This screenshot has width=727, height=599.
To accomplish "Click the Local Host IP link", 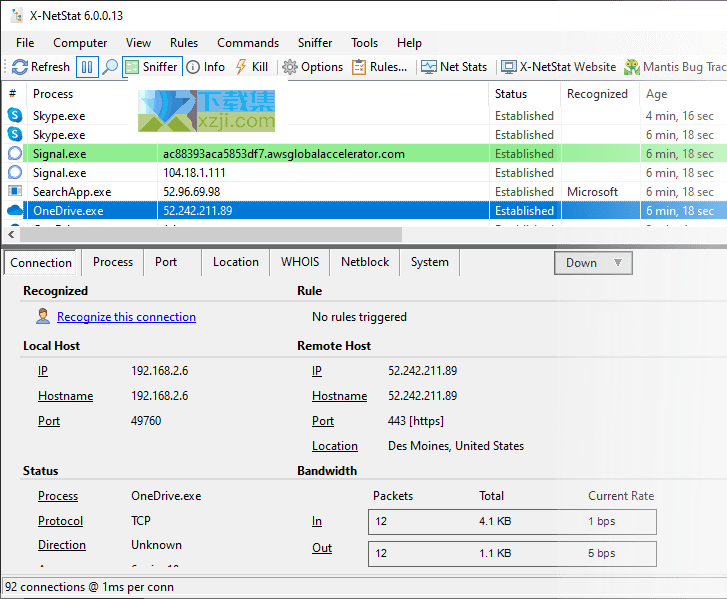I will pos(43,371).
